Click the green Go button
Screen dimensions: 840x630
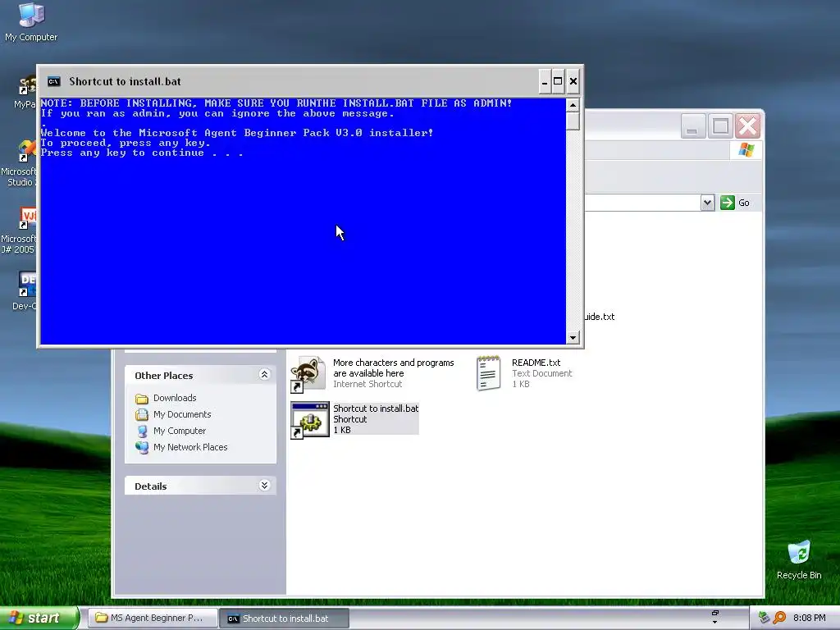[735, 203]
